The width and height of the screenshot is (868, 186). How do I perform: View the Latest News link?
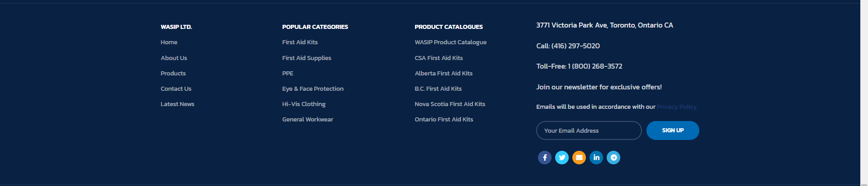click(x=177, y=104)
